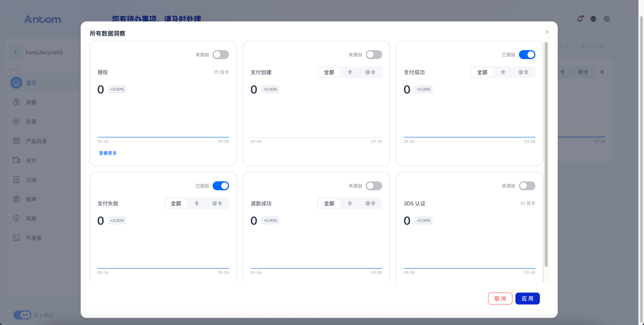Image resolution: width=644 pixels, height=325 pixels.
Task: Click the 风险 shield icon
Action: [16, 218]
